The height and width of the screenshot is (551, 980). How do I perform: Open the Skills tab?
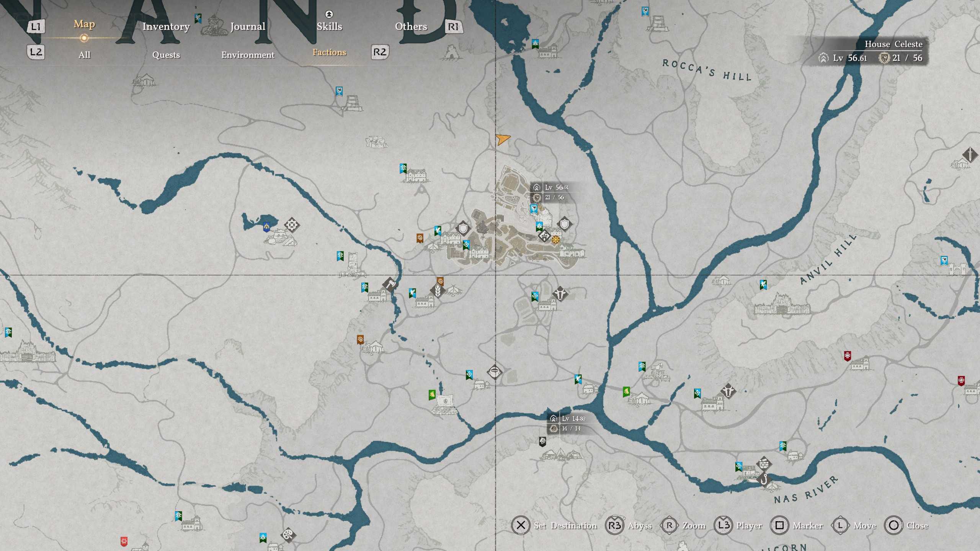[329, 26]
